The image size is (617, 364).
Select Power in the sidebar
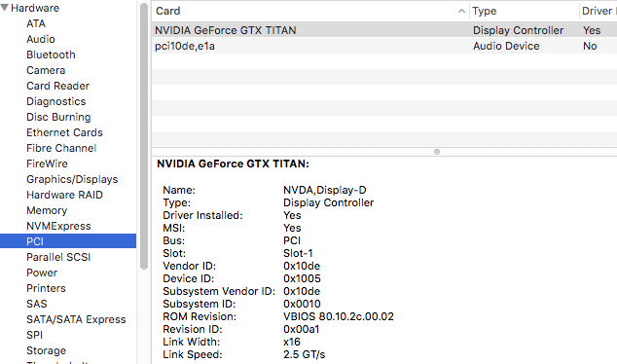click(x=42, y=273)
